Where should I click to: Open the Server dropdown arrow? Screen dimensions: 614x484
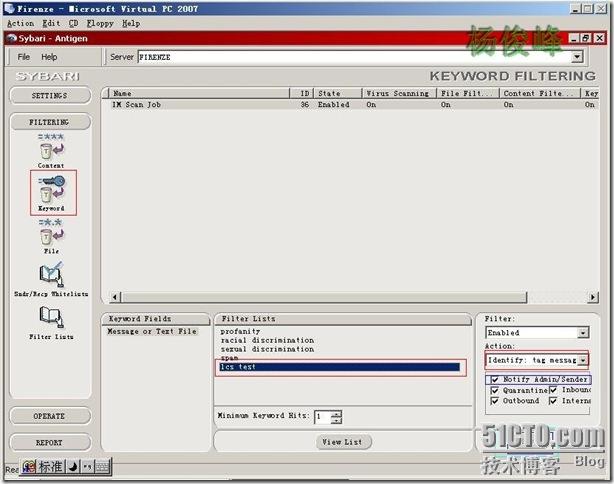(x=576, y=57)
